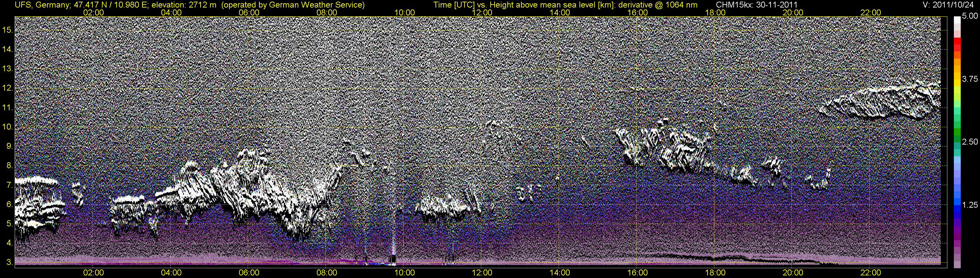Image resolution: width=980 pixels, height=278 pixels.
Task: Click the '4.' height axis label
Action: click(x=9, y=243)
